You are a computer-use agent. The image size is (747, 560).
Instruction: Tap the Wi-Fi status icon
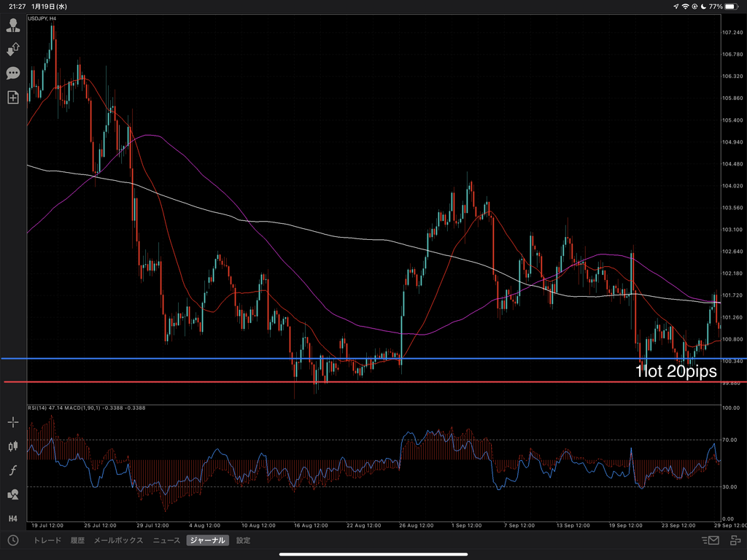686,7
